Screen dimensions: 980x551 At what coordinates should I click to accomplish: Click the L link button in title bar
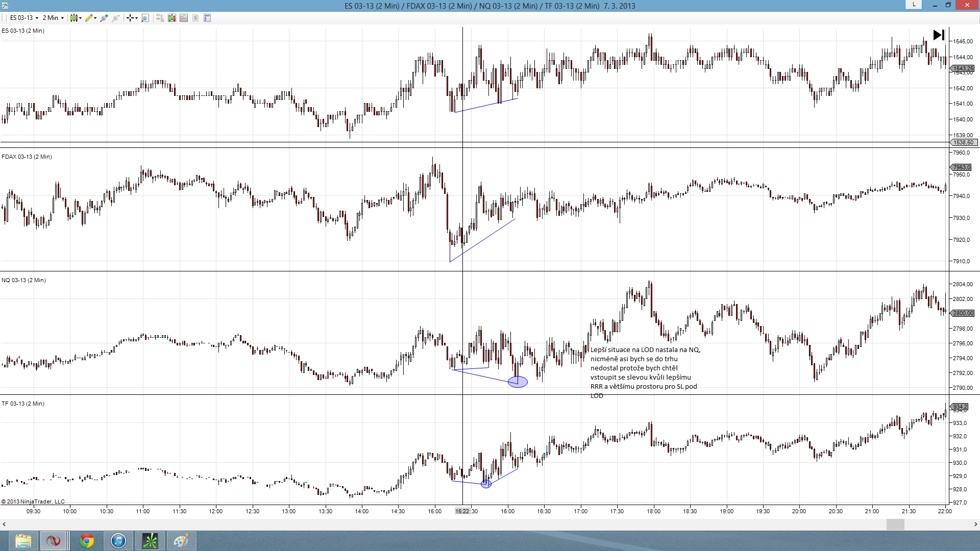pyautogui.click(x=914, y=5)
